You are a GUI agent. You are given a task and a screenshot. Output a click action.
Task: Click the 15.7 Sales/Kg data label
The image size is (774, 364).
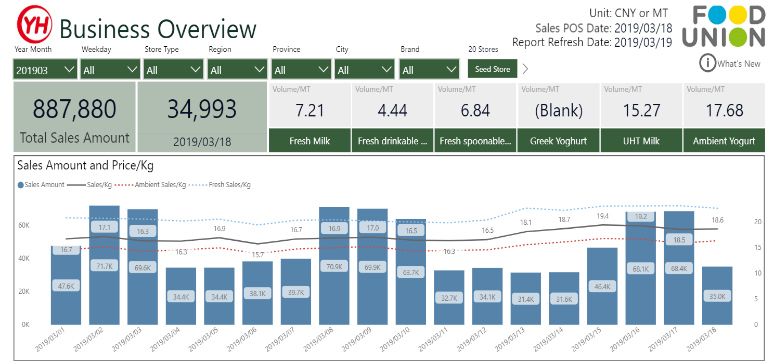pyautogui.click(x=258, y=255)
